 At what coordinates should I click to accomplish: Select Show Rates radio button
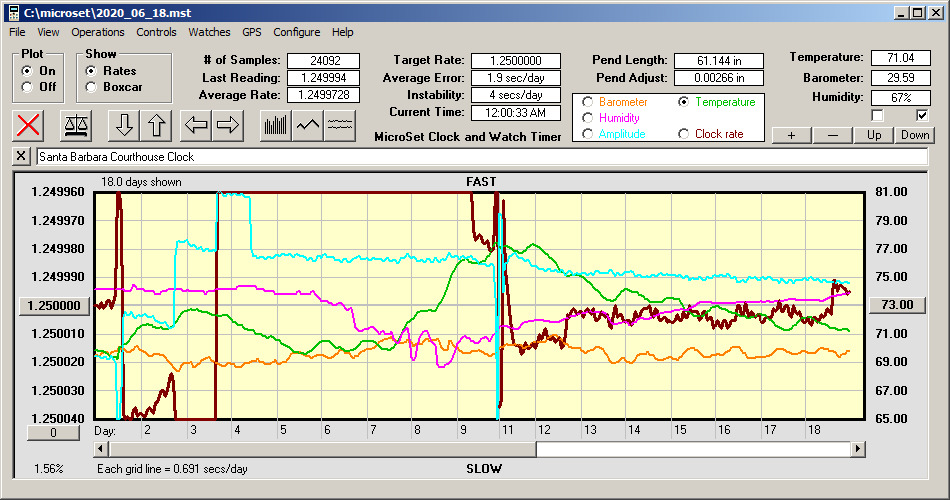[x=91, y=71]
